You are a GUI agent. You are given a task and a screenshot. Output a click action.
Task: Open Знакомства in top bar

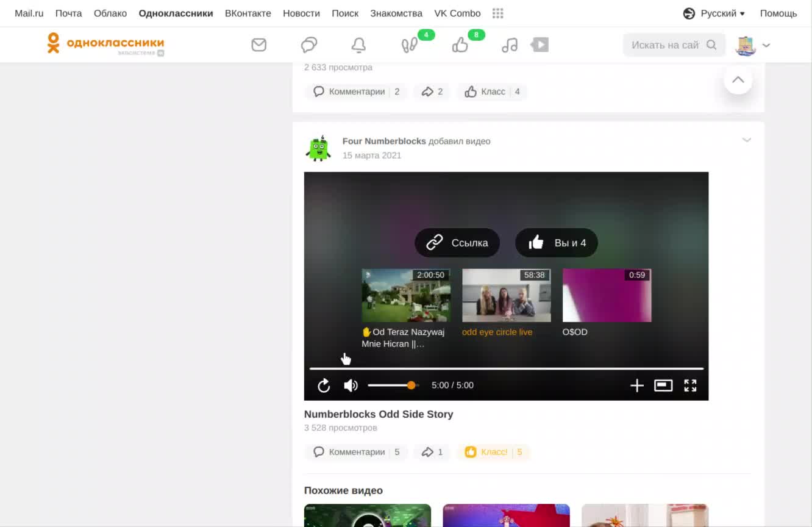point(396,13)
